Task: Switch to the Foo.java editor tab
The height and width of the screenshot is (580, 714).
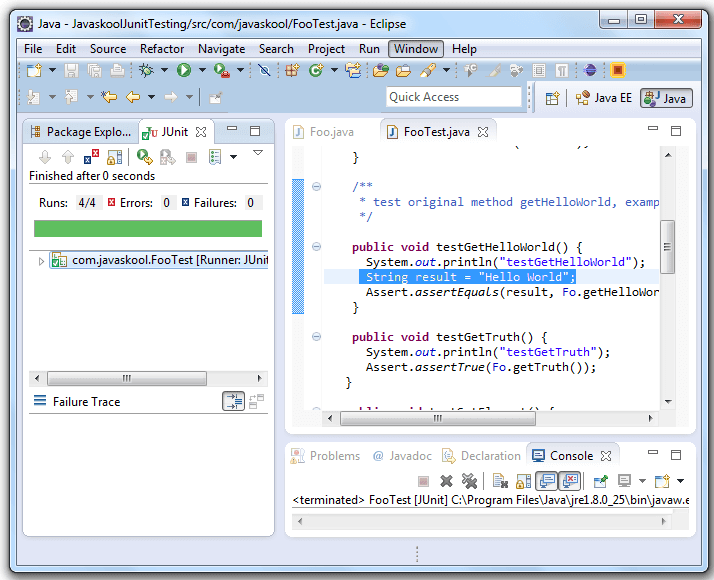Action: coord(331,131)
